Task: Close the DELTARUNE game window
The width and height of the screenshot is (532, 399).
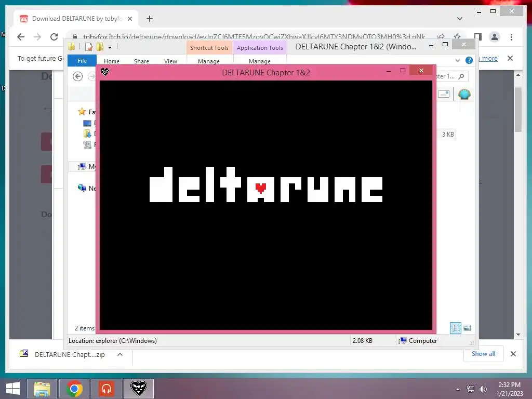Action: pos(421,70)
